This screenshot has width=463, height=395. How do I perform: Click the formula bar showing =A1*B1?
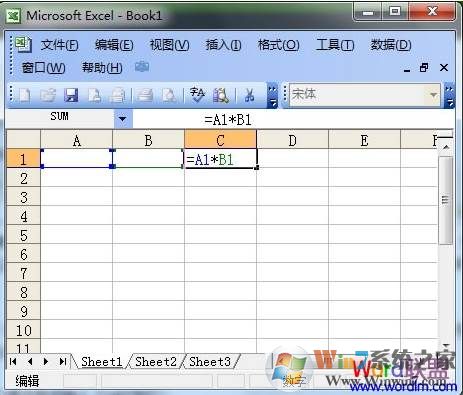pyautogui.click(x=293, y=119)
